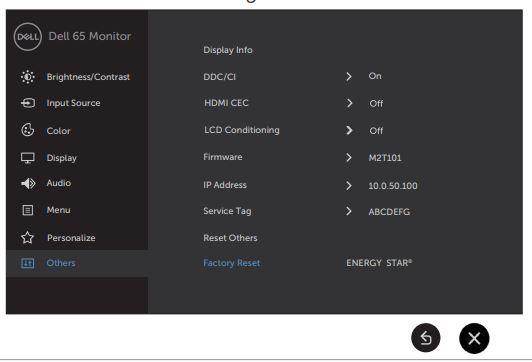532x362 pixels.
Task: Click the back arrow button
Action: 425,338
